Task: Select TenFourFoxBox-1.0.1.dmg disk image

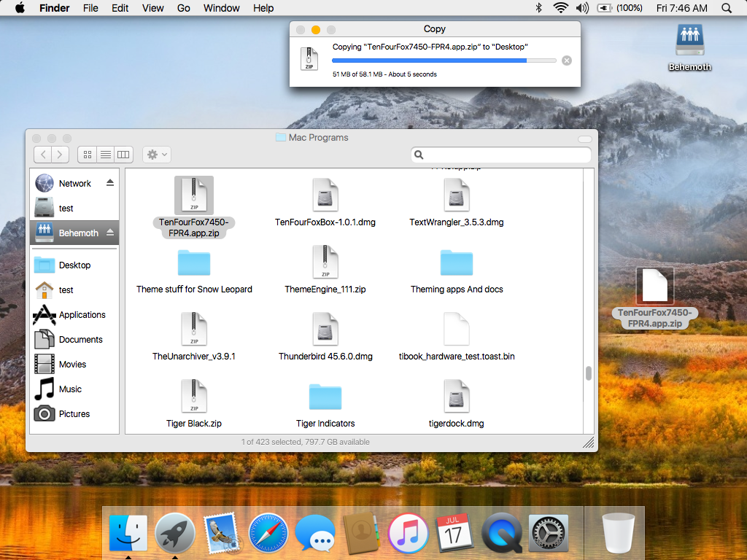Action: pos(325,196)
